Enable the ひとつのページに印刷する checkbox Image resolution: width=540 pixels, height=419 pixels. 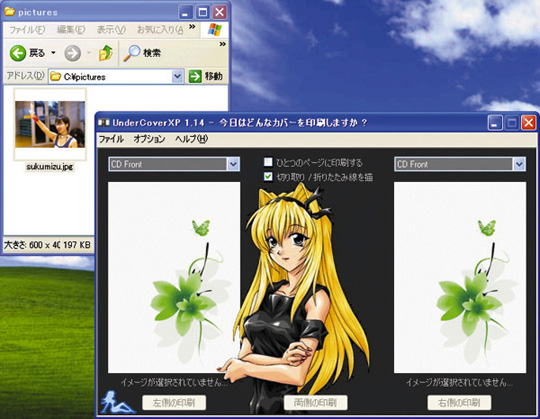[268, 162]
